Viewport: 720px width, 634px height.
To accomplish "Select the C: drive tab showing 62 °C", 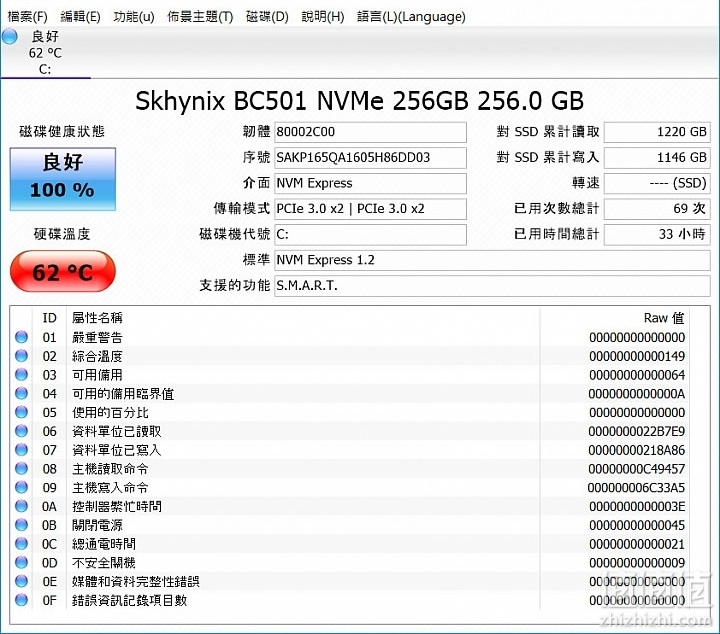I will (45, 53).
